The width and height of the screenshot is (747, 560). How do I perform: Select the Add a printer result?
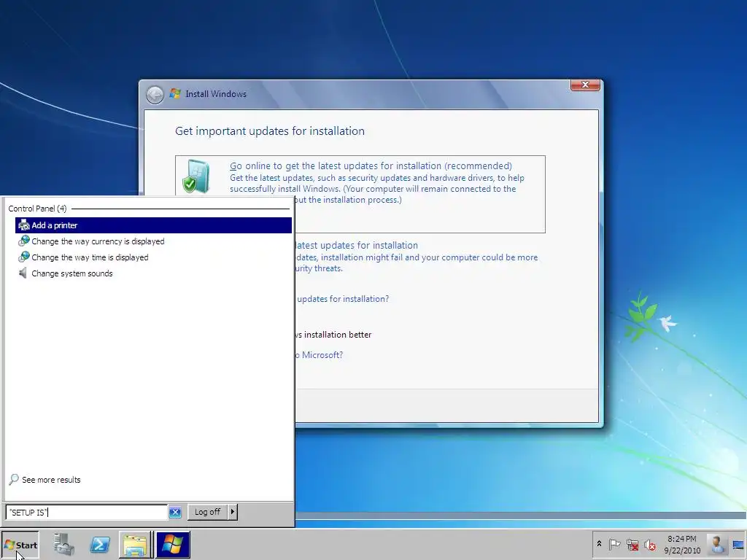click(x=153, y=225)
